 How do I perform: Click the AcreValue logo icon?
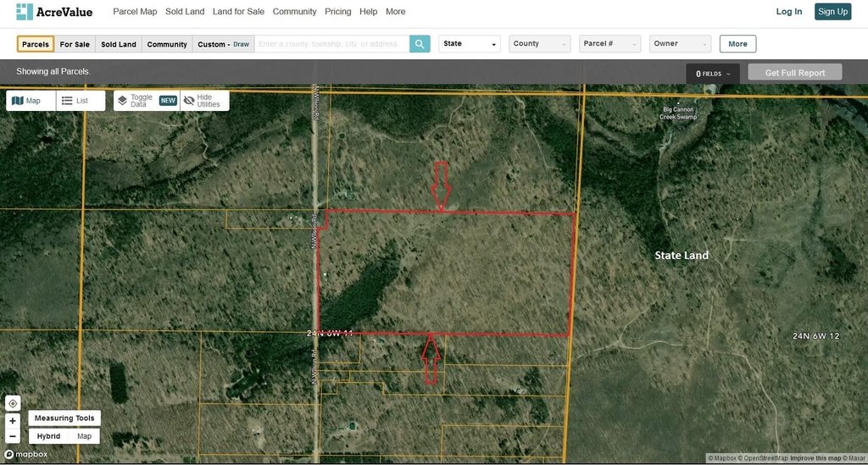25,12
